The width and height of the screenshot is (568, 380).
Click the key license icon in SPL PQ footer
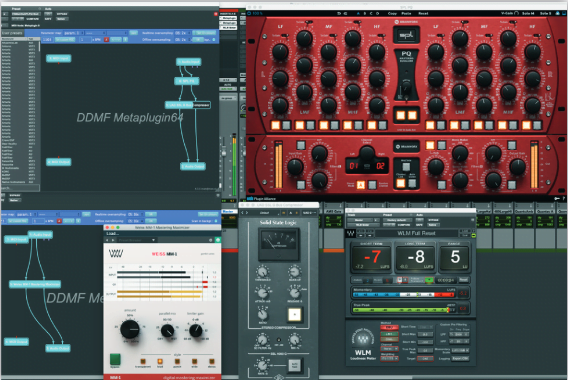click(x=557, y=199)
